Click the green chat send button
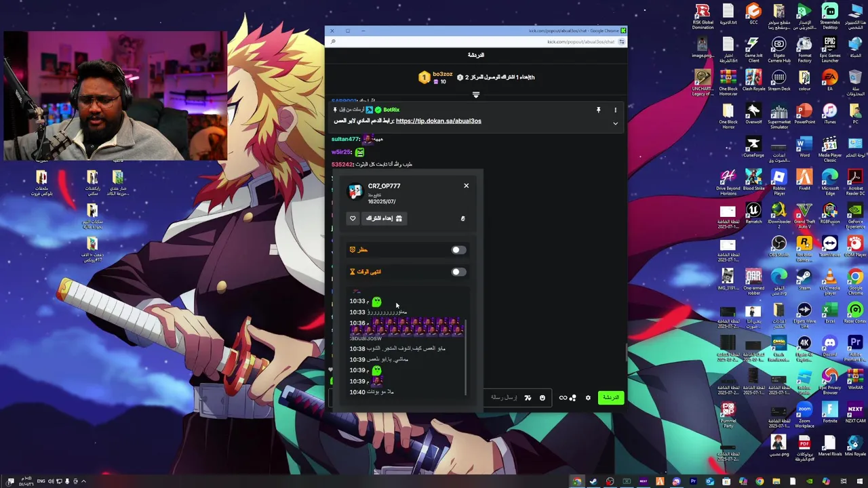Viewport: 868px width, 488px height. click(x=611, y=398)
